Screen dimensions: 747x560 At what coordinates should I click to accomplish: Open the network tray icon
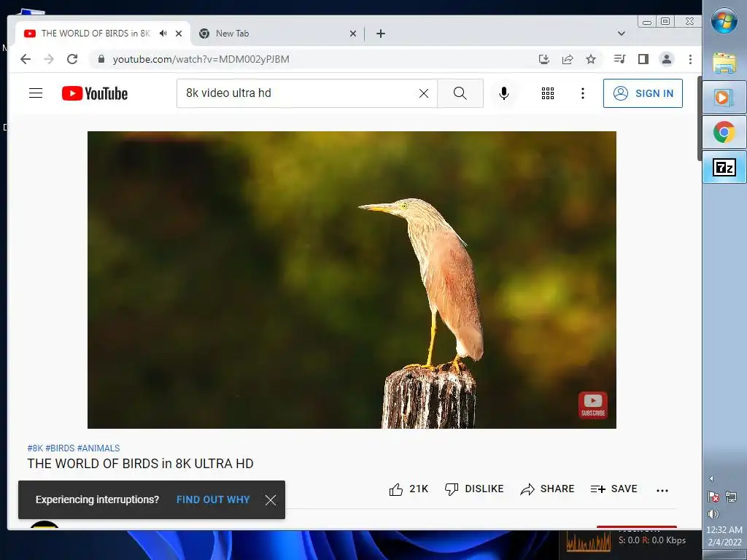click(731, 497)
